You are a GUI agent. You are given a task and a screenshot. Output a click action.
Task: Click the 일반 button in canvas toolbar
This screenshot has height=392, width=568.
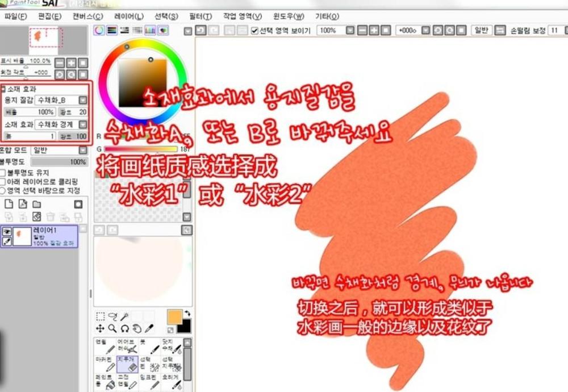point(481,30)
